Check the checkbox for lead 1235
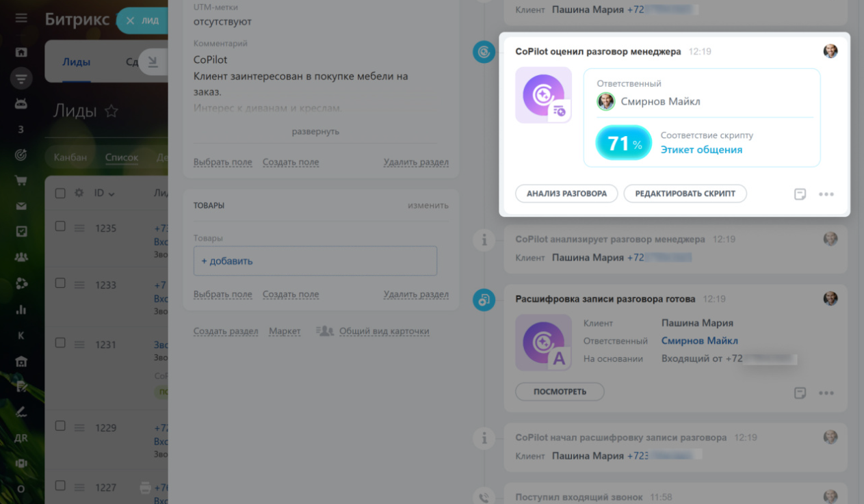The image size is (864, 504). (x=60, y=226)
